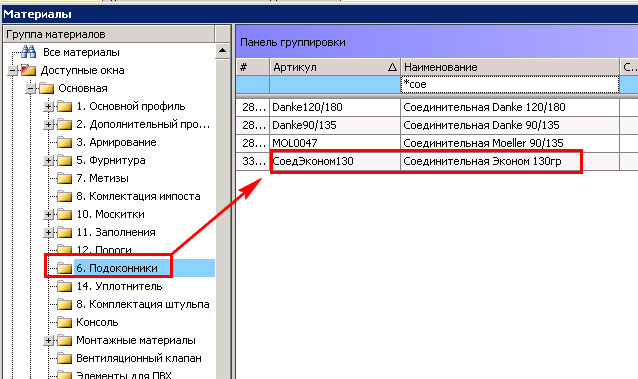Select row Danke90/135 article cell
The height and width of the screenshot is (379, 638).
click(334, 125)
